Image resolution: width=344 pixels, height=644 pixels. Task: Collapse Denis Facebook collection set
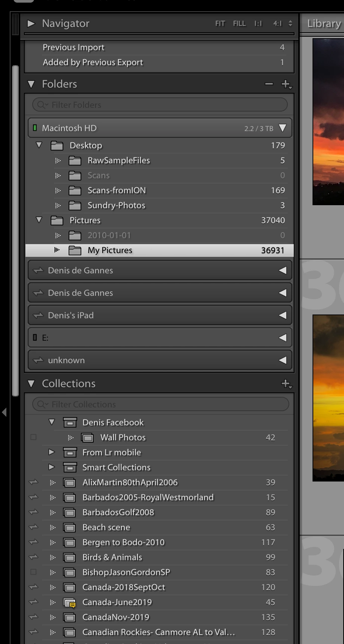[52, 422]
